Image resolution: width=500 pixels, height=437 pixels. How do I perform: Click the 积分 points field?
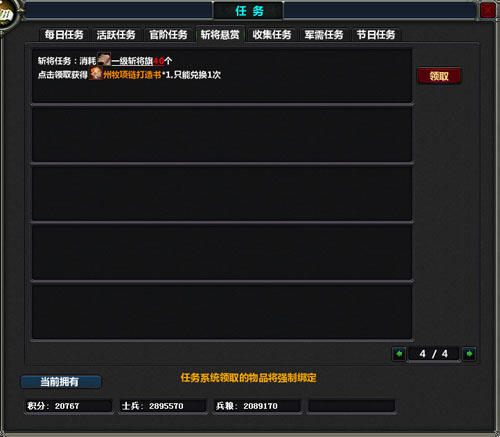coord(68,406)
